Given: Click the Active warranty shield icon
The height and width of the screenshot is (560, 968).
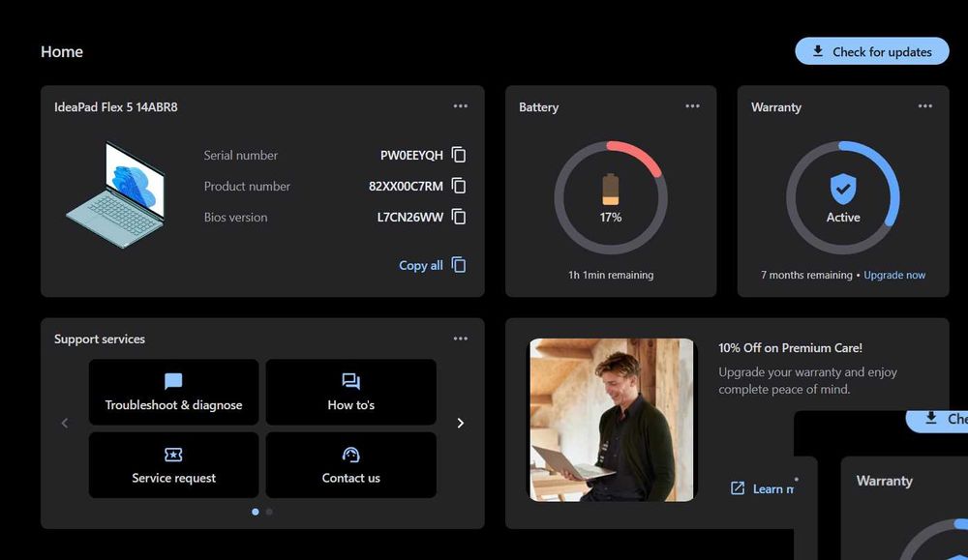Looking at the screenshot, I should point(843,188).
